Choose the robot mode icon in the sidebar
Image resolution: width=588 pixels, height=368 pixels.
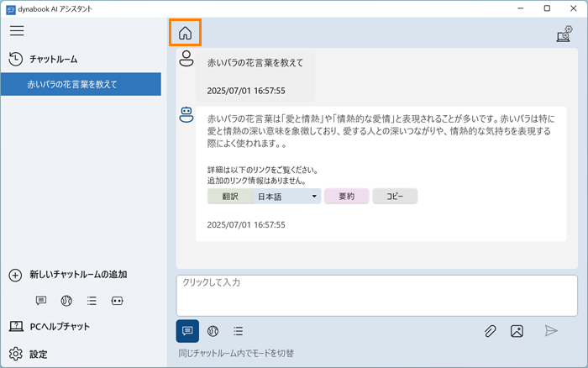(117, 301)
